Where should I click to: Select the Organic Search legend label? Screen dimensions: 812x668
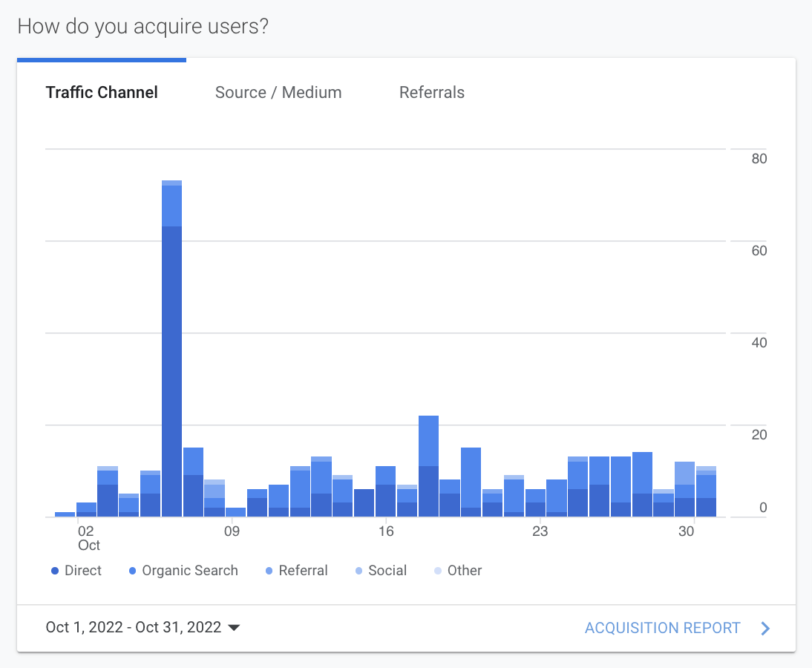click(x=190, y=571)
